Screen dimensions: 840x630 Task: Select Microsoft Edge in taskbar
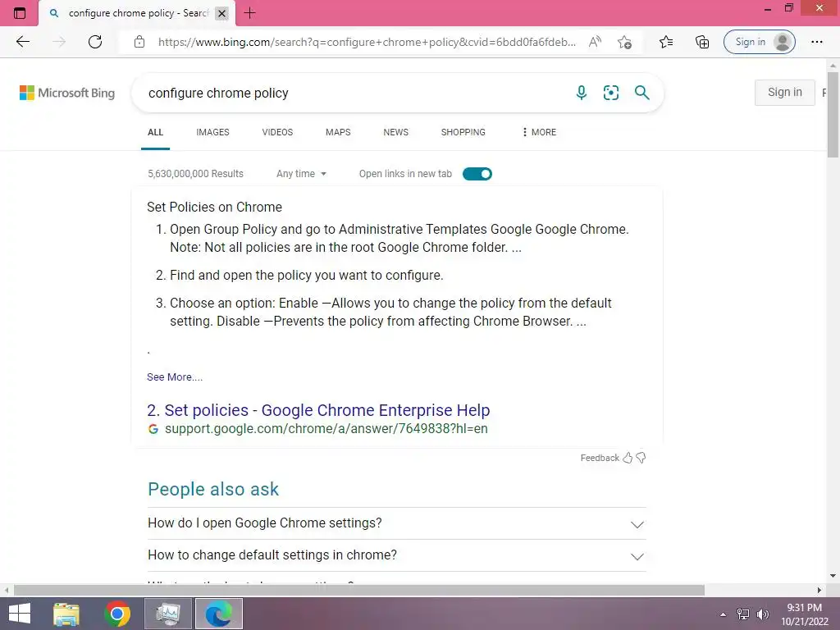(218, 614)
